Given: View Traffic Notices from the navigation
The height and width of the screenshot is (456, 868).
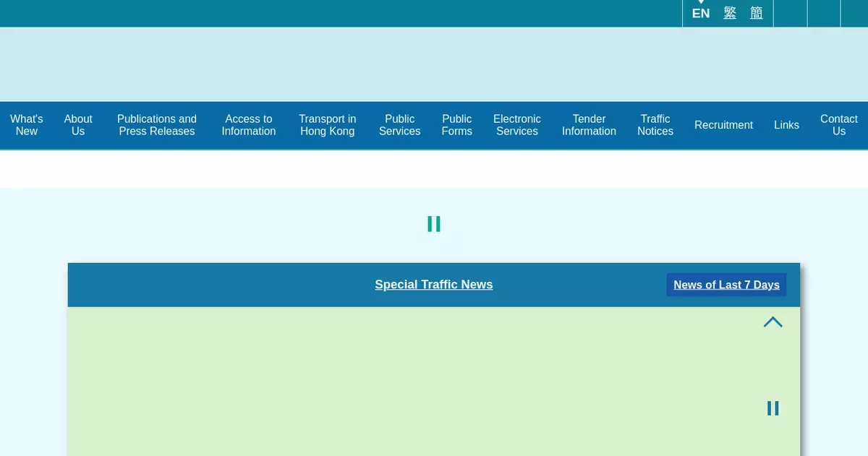Looking at the screenshot, I should click(655, 125).
